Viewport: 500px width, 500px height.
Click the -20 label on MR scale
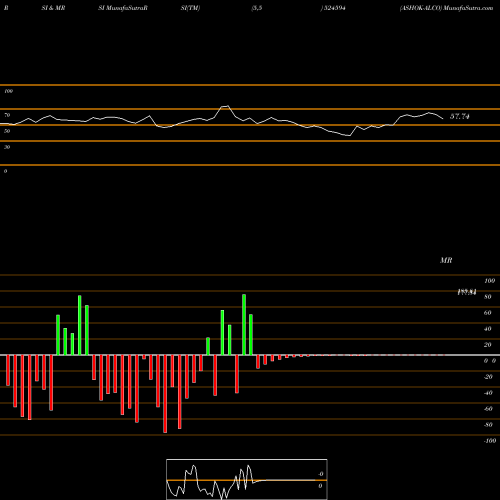488,377
